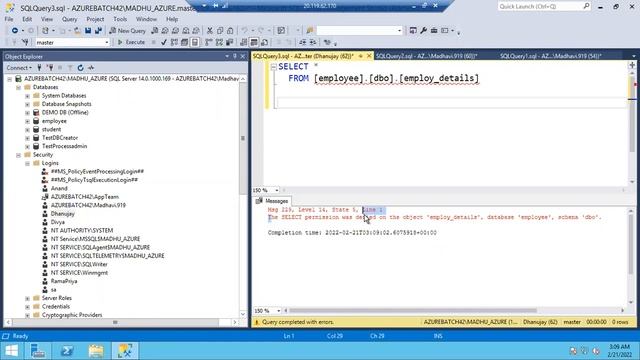Refresh the Object Explorer tree

point(80,68)
